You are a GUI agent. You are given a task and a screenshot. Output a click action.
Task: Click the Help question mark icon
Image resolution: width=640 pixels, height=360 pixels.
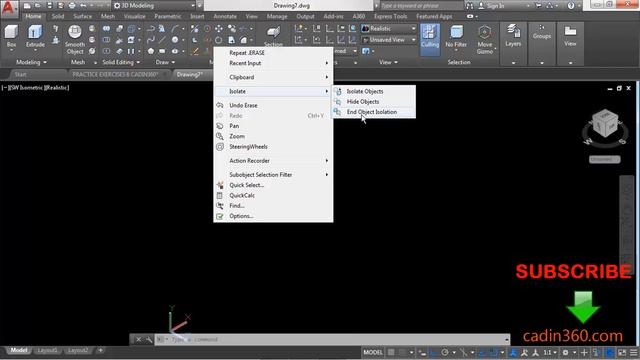point(571,6)
